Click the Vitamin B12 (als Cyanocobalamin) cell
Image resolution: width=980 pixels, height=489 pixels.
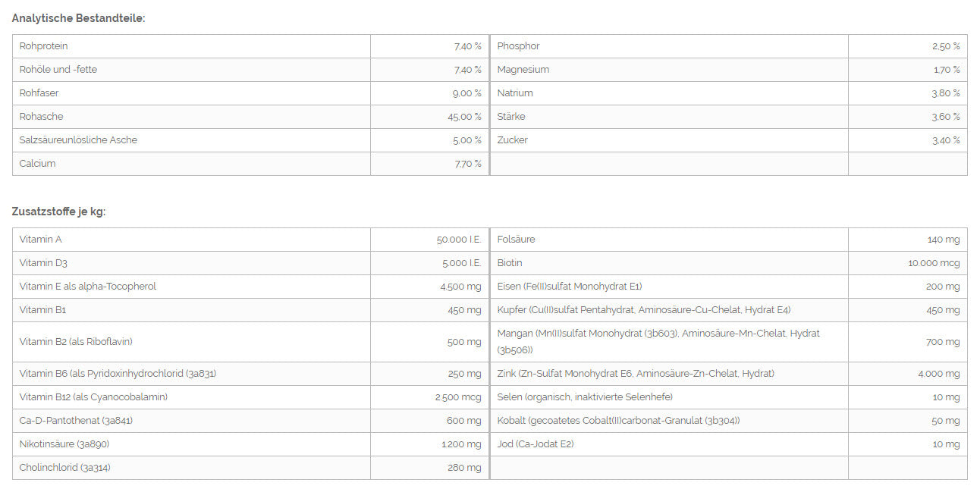[x=191, y=397]
